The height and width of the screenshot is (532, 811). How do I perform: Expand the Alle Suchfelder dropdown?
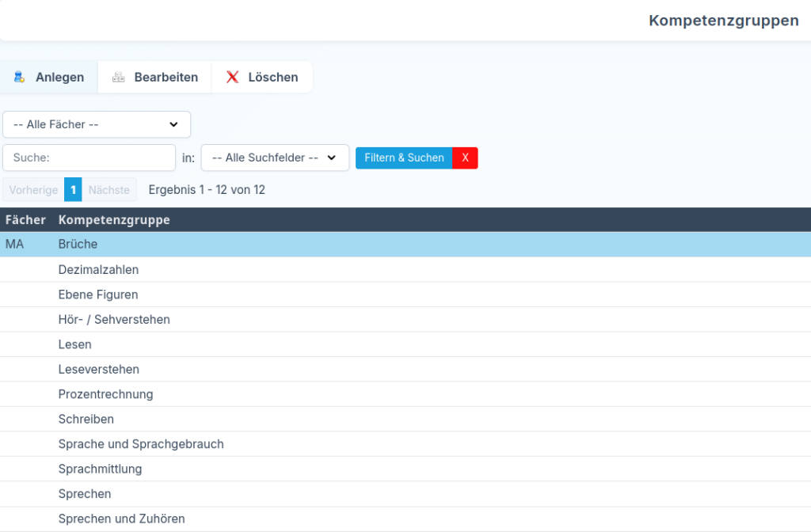(x=275, y=158)
